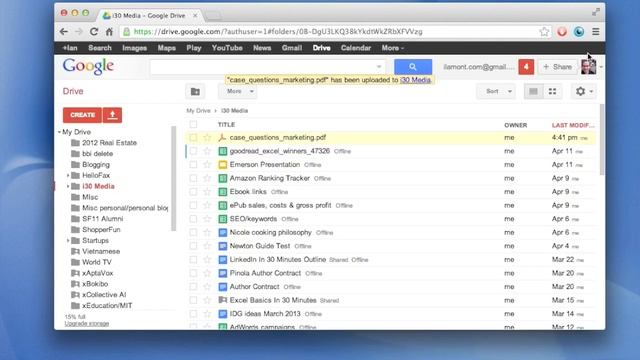Expand the i30 Media folder arrow
This screenshot has height=360, width=640.
tap(68, 186)
